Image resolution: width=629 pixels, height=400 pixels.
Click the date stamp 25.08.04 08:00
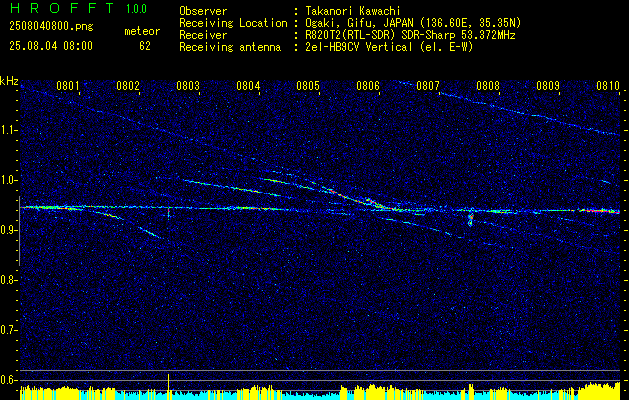51,46
